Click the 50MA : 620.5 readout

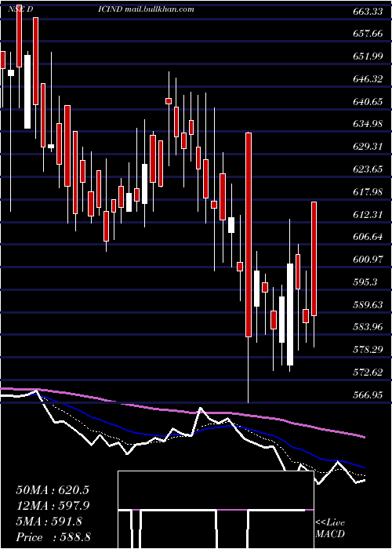[53, 490]
